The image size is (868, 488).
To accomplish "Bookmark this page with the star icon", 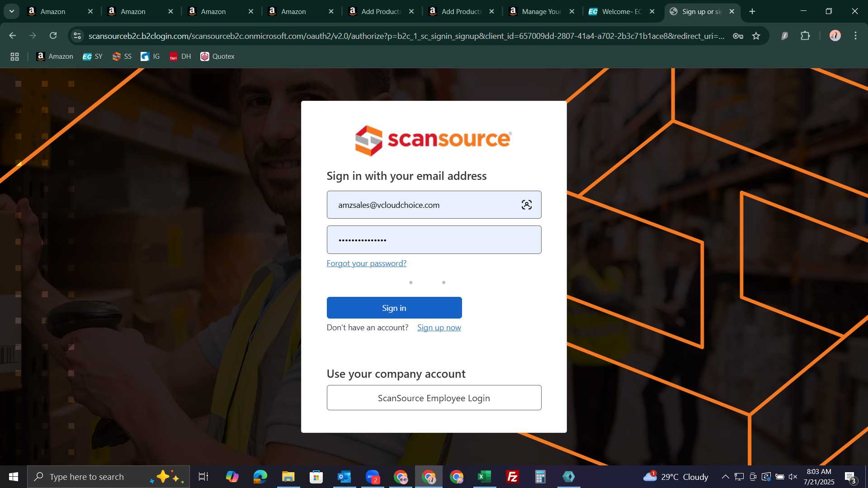I will [x=756, y=36].
